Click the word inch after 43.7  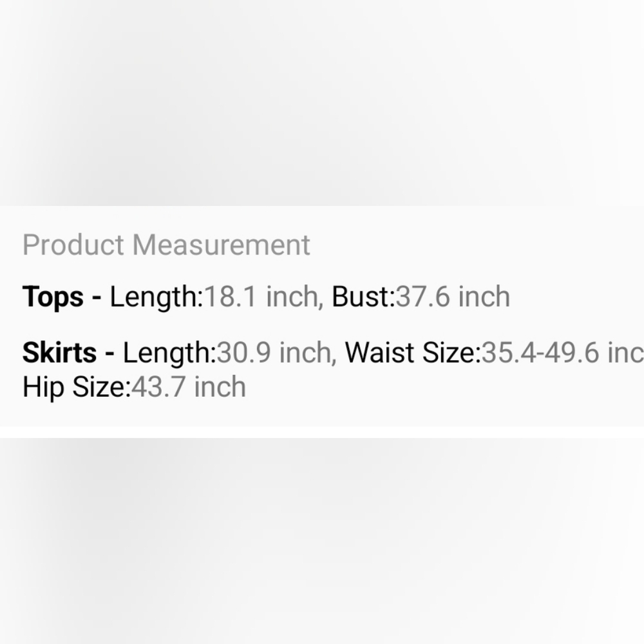click(x=220, y=387)
